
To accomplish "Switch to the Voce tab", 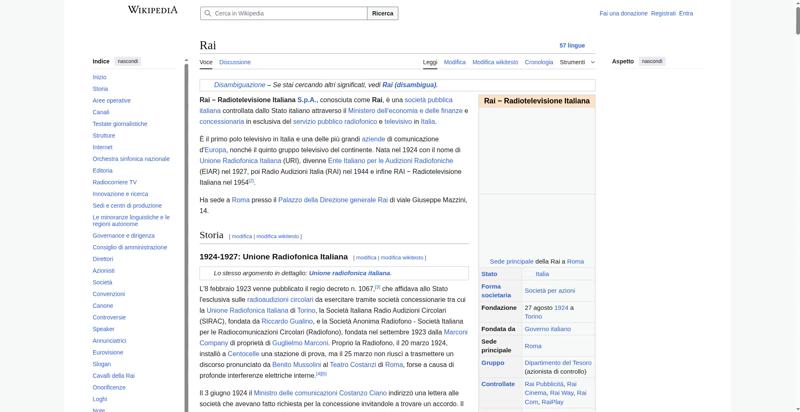I will click(206, 62).
